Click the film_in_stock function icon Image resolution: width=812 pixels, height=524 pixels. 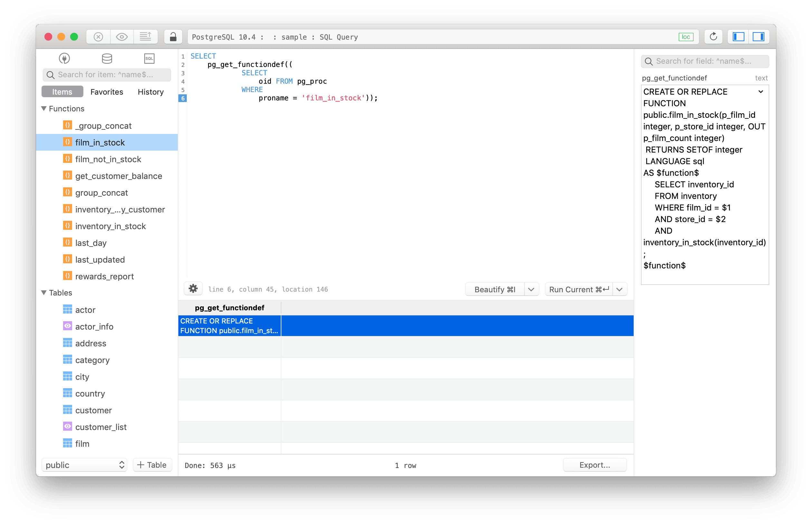pos(67,142)
